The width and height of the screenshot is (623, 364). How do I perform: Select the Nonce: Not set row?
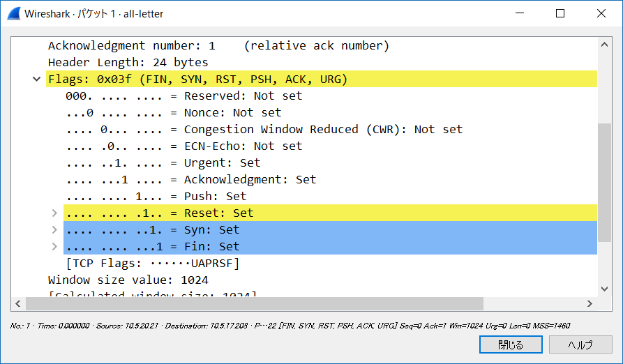coord(174,113)
